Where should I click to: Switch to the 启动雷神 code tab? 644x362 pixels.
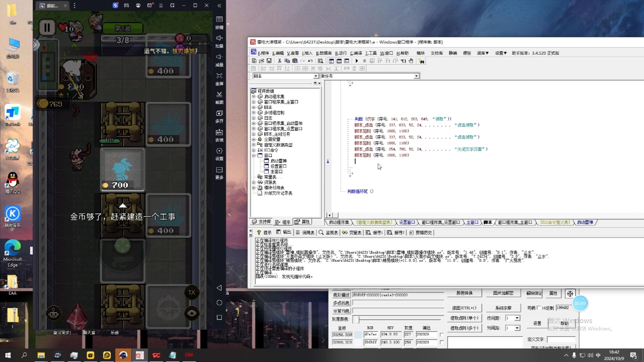(x=585, y=222)
